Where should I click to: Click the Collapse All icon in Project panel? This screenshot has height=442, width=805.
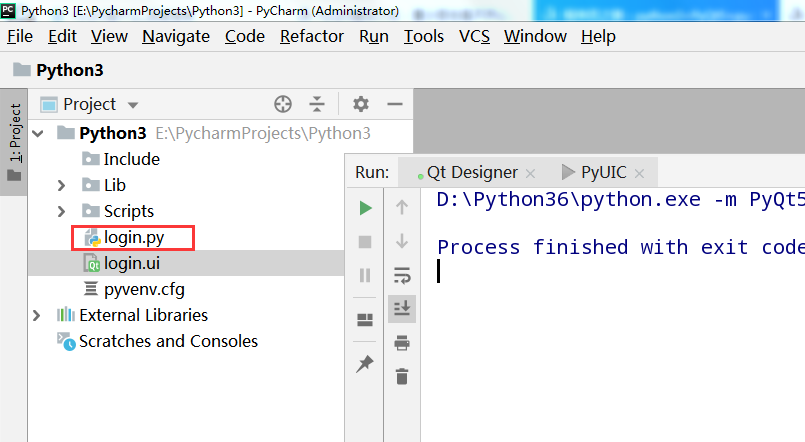click(x=317, y=104)
